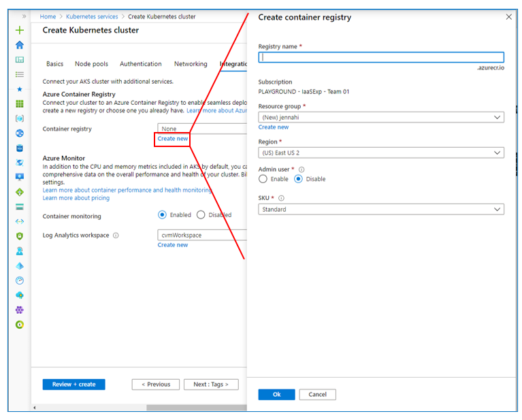Open the Virtual networks arrows icon
This screenshot has width=522, height=420.
point(20,221)
